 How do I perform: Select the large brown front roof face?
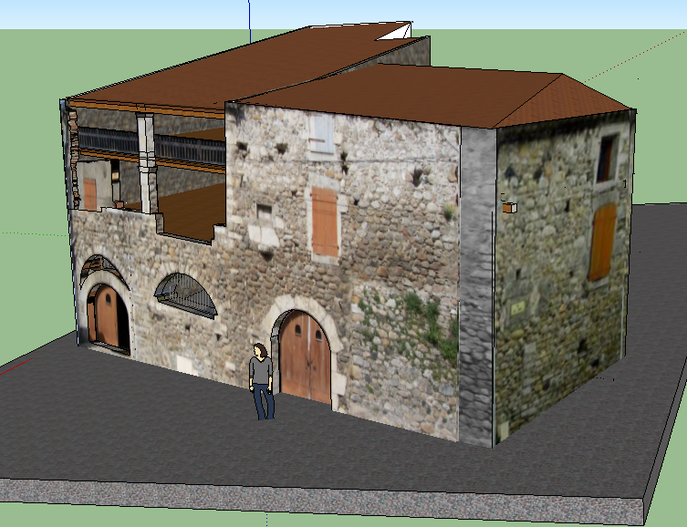pyautogui.click(x=394, y=94)
